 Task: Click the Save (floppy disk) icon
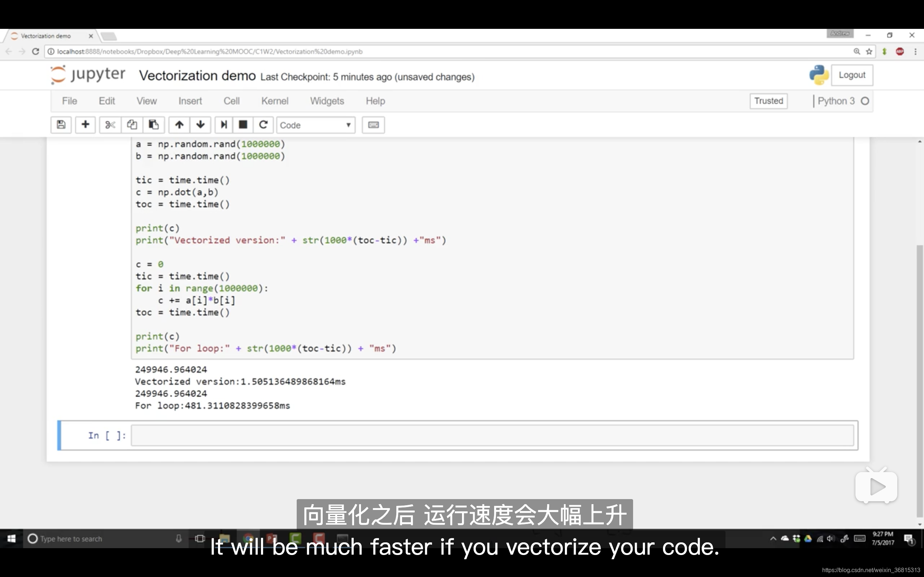point(61,125)
